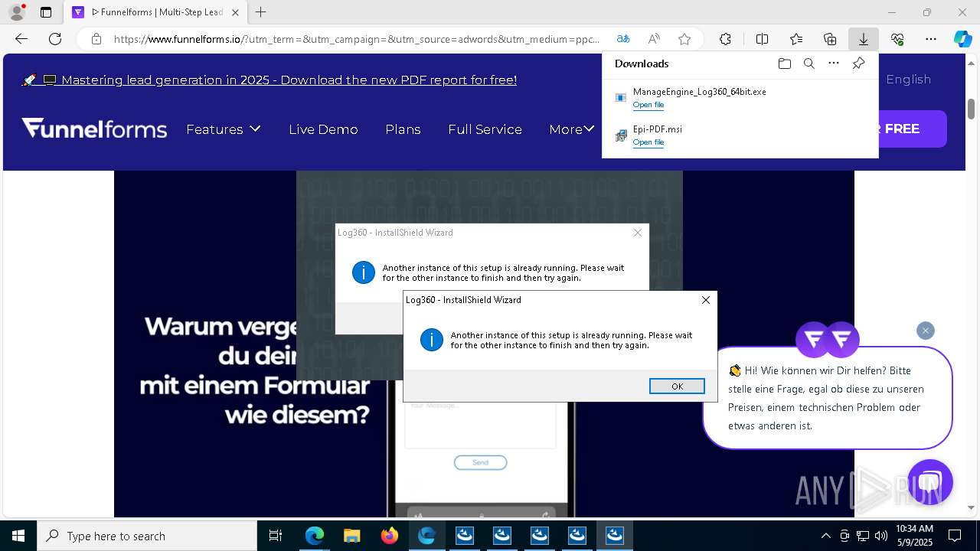Click taskbar search box
Image resolution: width=980 pixels, height=551 pixels.
(x=147, y=536)
